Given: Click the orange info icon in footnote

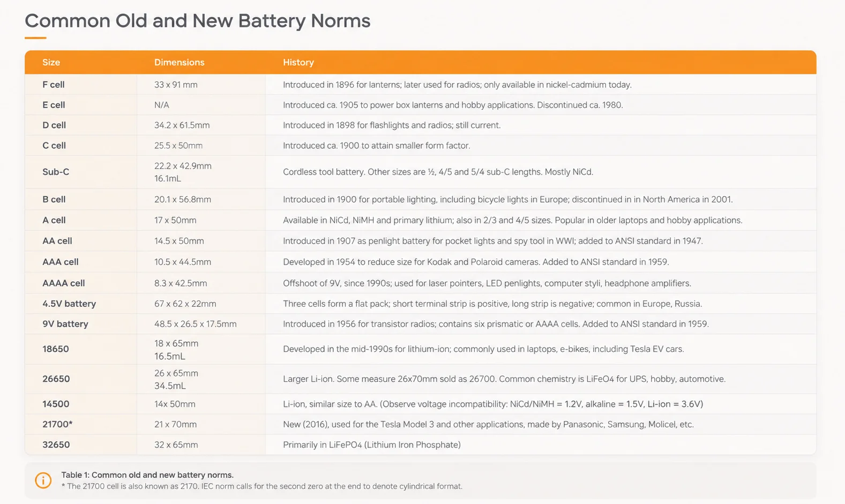Looking at the screenshot, I should pyautogui.click(x=43, y=480).
